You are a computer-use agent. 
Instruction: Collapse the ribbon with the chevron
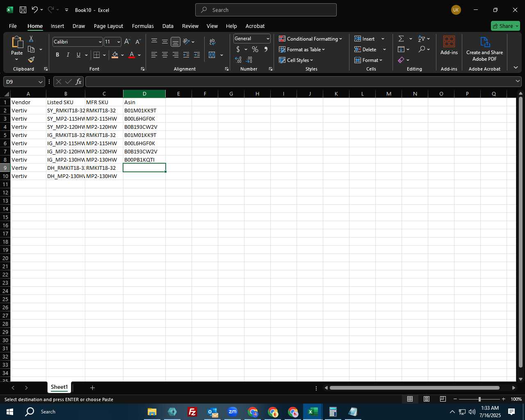[x=516, y=67]
